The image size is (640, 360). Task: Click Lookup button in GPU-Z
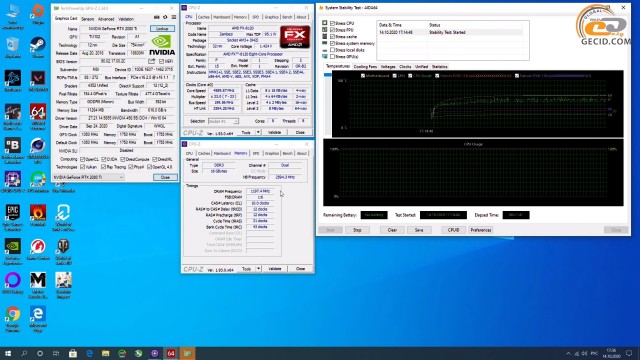(162, 29)
